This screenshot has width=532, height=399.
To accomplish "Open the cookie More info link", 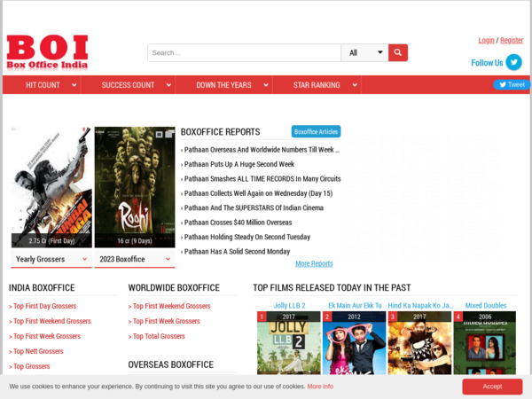I will [320, 387].
